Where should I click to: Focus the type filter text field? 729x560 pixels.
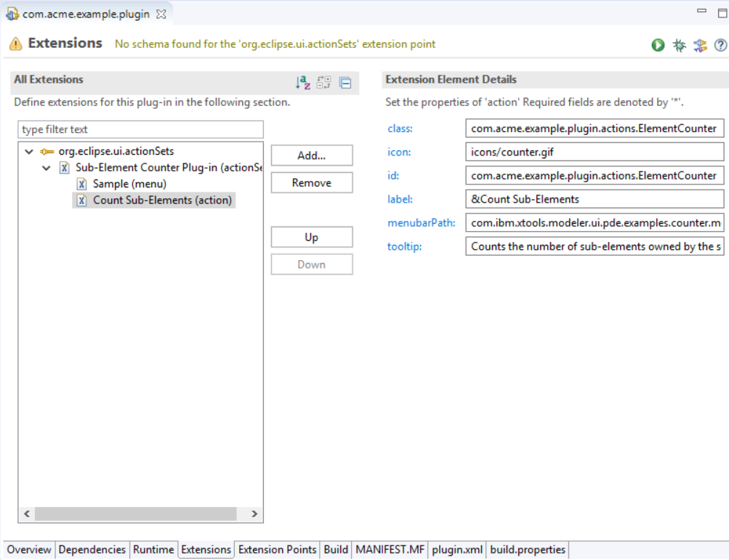click(x=140, y=130)
